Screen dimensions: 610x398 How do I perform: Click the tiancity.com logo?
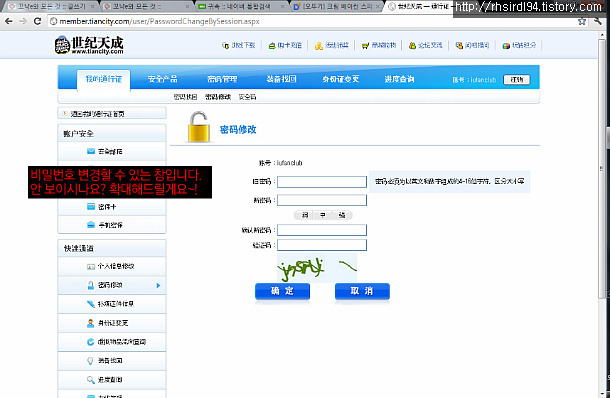(x=89, y=45)
